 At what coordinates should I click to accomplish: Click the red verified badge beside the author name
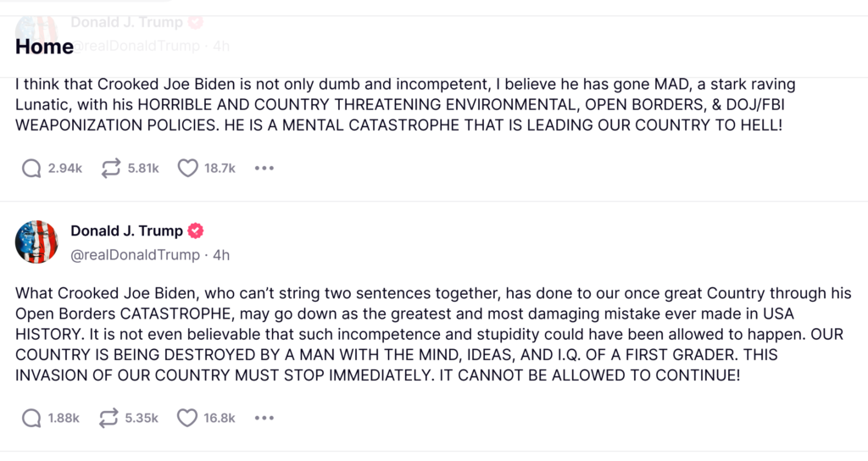196,231
